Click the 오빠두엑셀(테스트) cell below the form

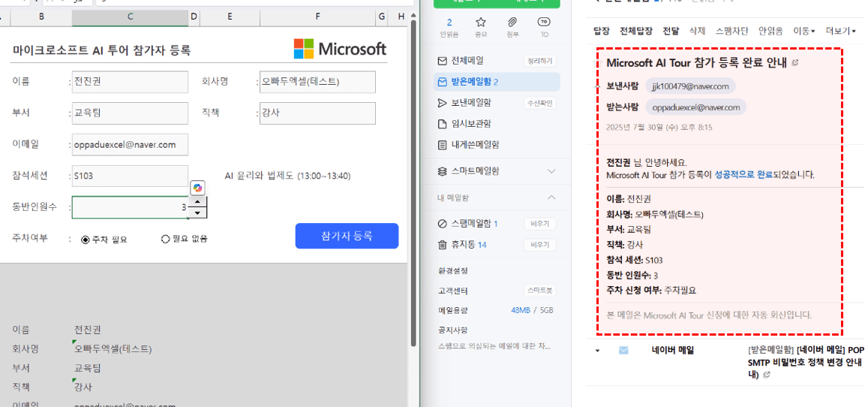(x=113, y=349)
